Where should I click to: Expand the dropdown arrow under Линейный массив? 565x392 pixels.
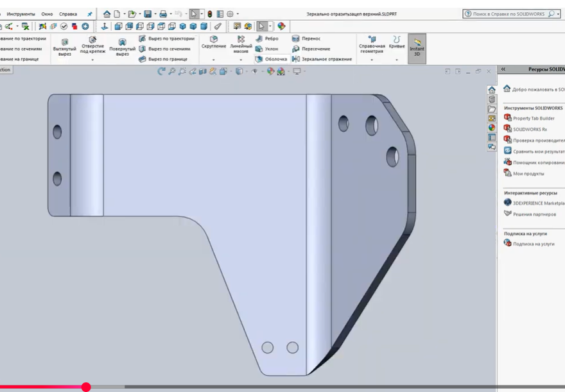pyautogui.click(x=241, y=60)
